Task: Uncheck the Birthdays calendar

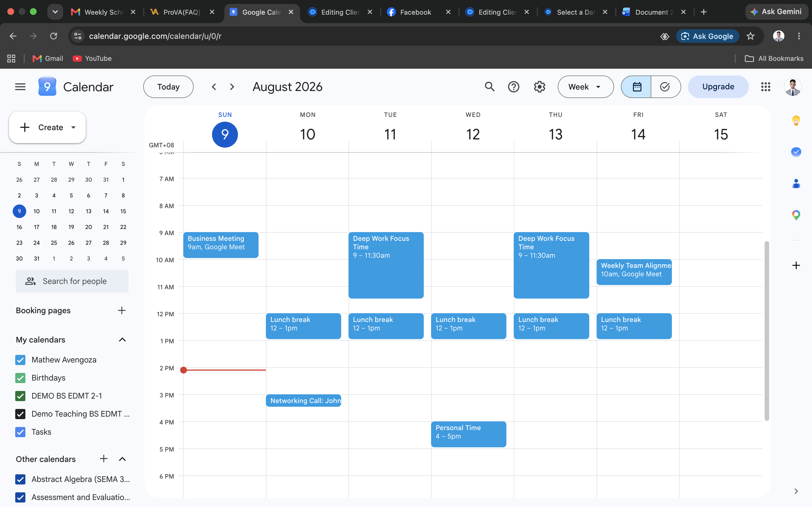Action: [20, 378]
